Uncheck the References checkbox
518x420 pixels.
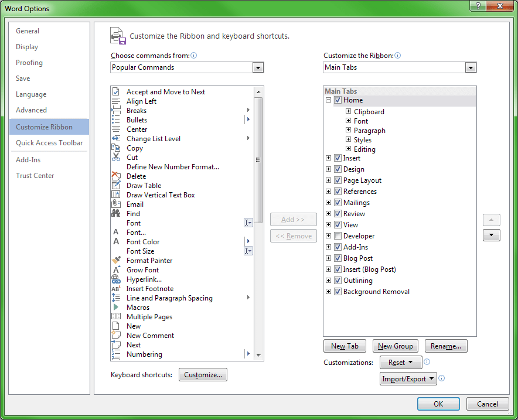338,191
